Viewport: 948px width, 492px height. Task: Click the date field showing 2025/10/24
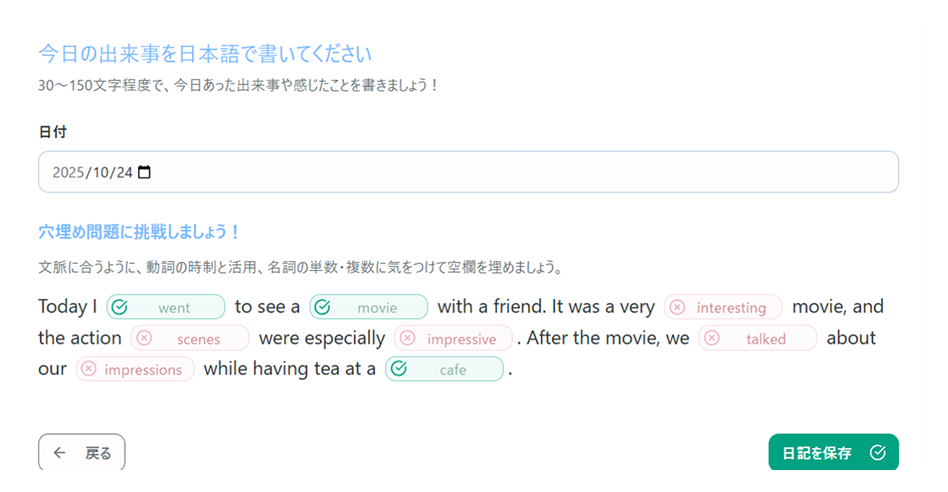[468, 172]
